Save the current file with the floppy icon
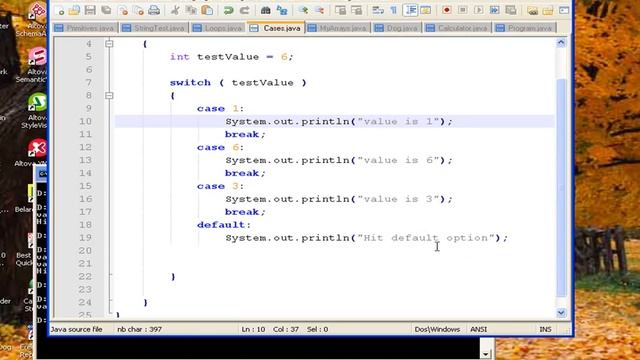This screenshot has width=640, height=360. pyautogui.click(x=90, y=10)
